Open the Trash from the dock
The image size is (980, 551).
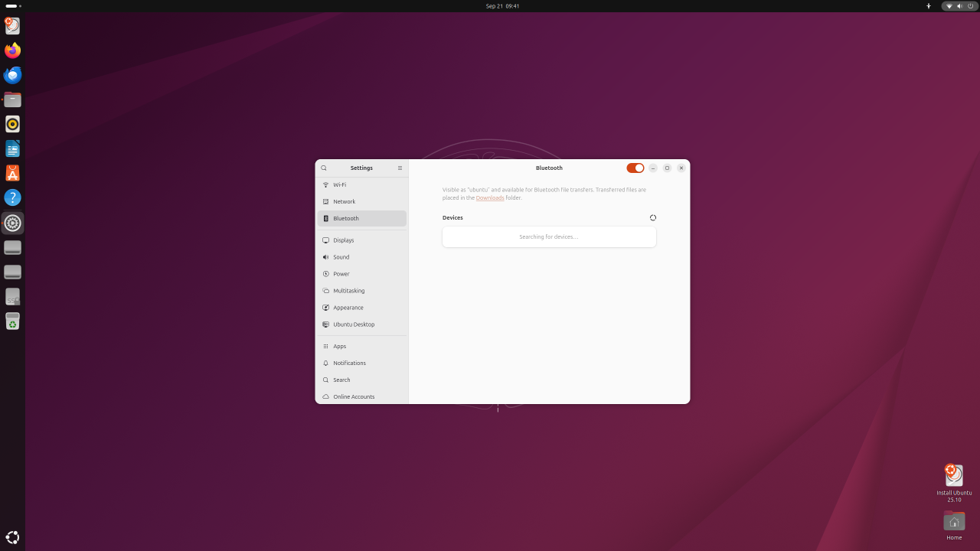[12, 321]
